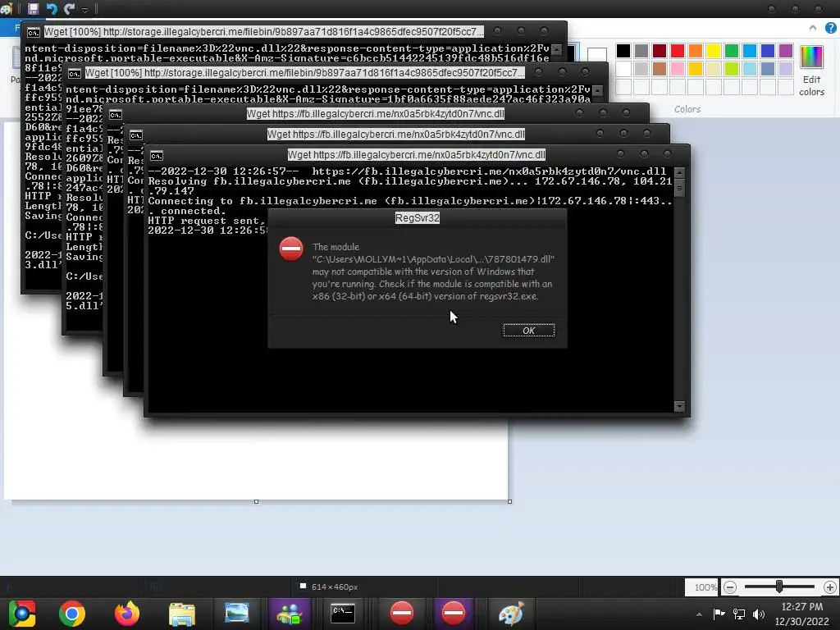Open the clock showing 12:27 PM

[x=802, y=607]
